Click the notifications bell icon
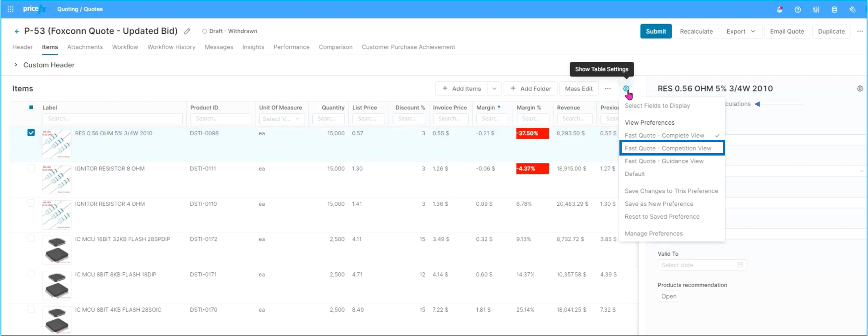 point(779,9)
